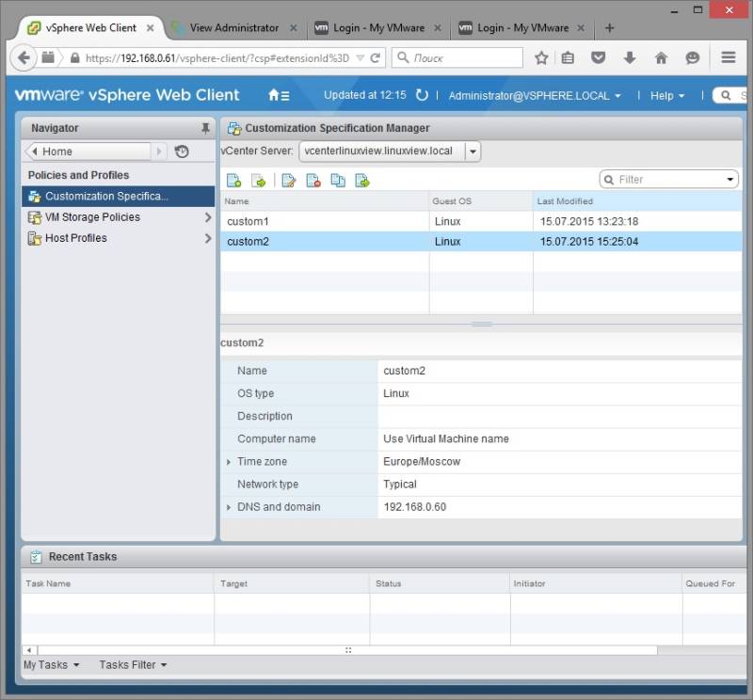Export the selected specification to file

(362, 181)
